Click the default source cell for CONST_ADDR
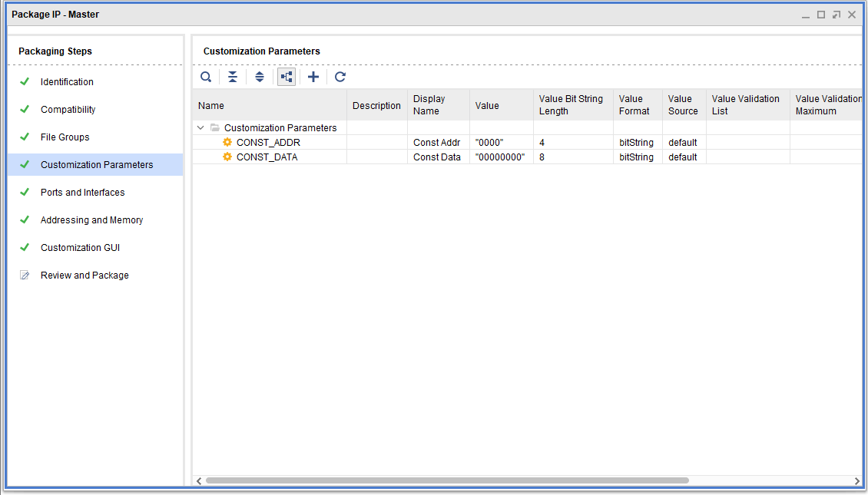868x495 pixels. 683,143
